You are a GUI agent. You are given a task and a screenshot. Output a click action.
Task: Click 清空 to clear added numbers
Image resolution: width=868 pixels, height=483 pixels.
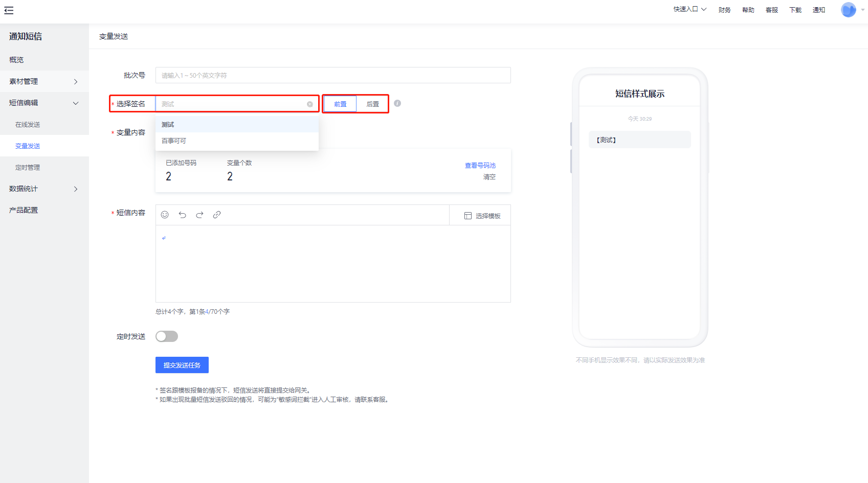point(489,177)
